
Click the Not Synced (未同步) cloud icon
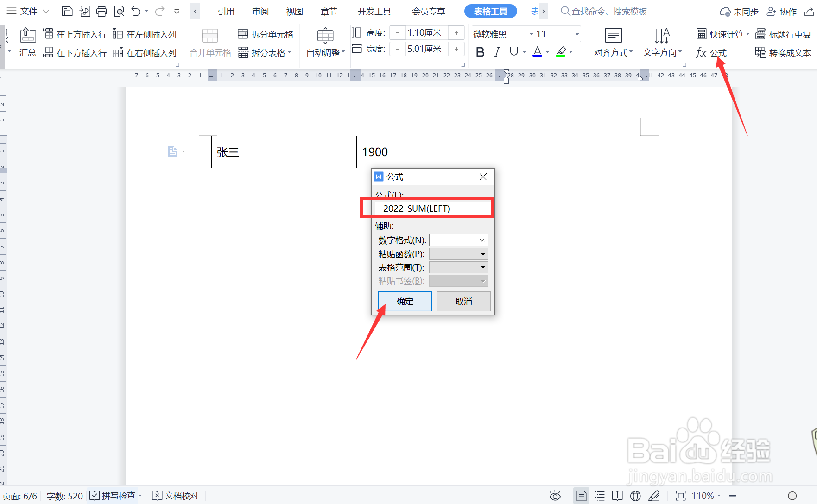point(739,12)
